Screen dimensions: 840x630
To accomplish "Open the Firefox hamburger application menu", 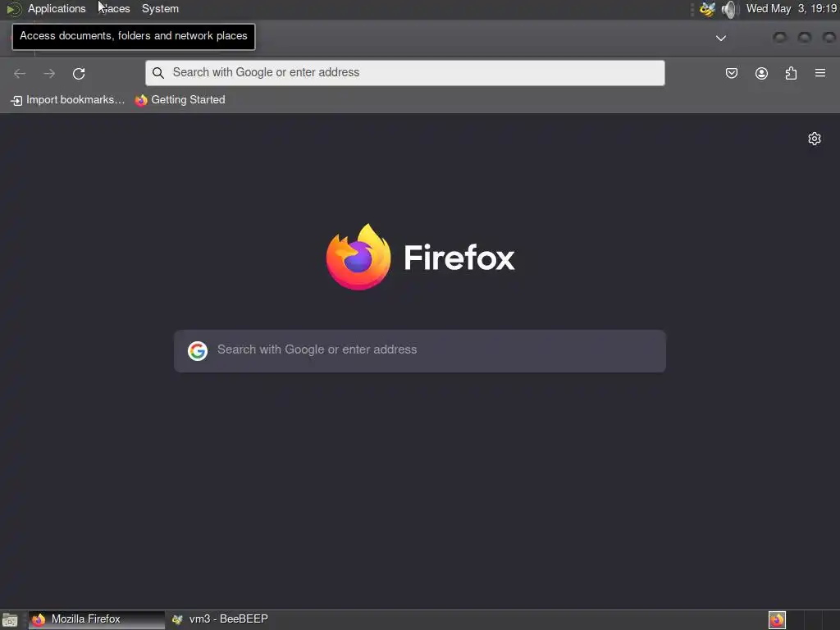I will point(820,73).
